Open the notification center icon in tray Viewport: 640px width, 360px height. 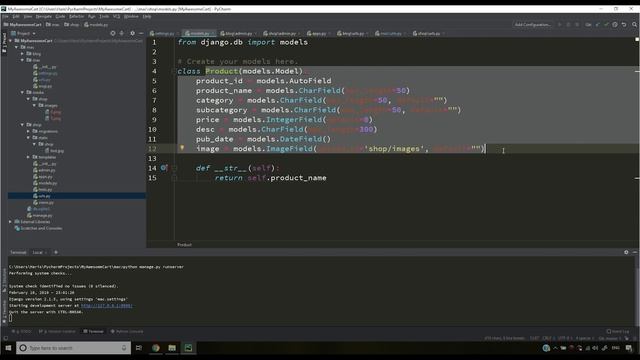point(629,348)
